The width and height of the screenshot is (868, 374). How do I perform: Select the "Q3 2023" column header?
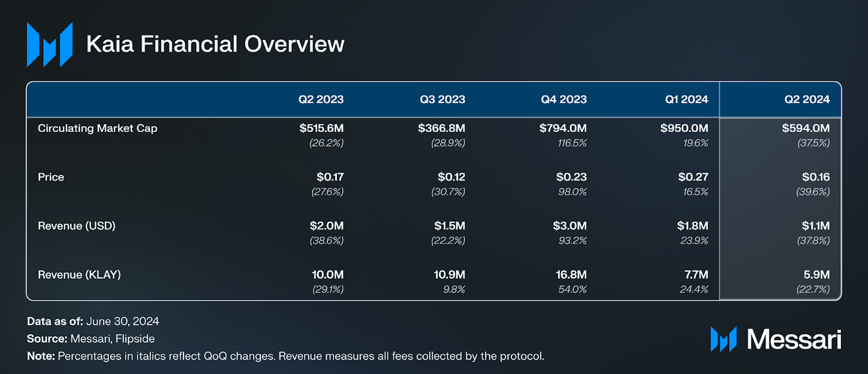point(443,100)
